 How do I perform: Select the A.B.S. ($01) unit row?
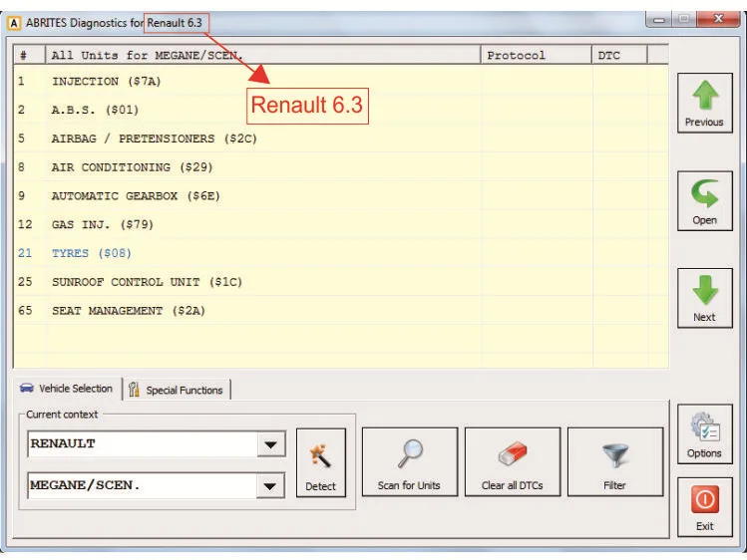[341, 110]
